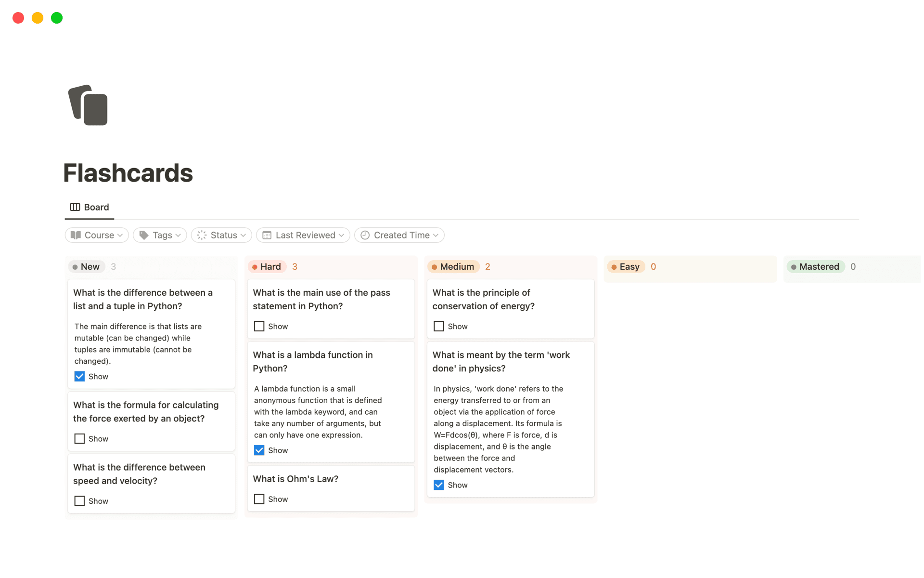Click the book icon in Course filter
Viewport: 924px width, 578px height.
click(x=76, y=235)
